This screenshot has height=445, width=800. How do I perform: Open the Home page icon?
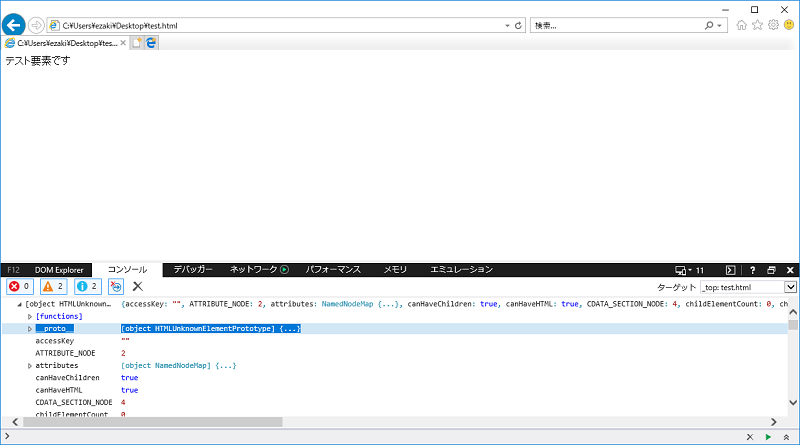click(x=742, y=25)
